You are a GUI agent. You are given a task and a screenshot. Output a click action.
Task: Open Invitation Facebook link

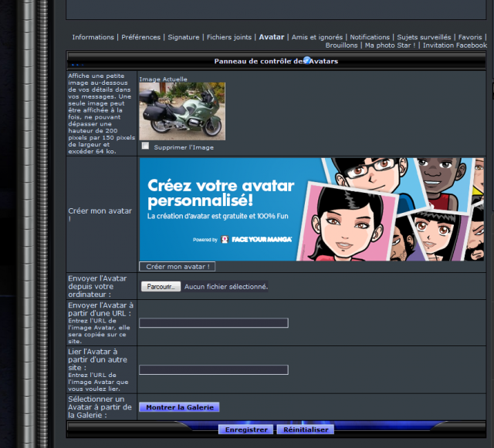(455, 45)
